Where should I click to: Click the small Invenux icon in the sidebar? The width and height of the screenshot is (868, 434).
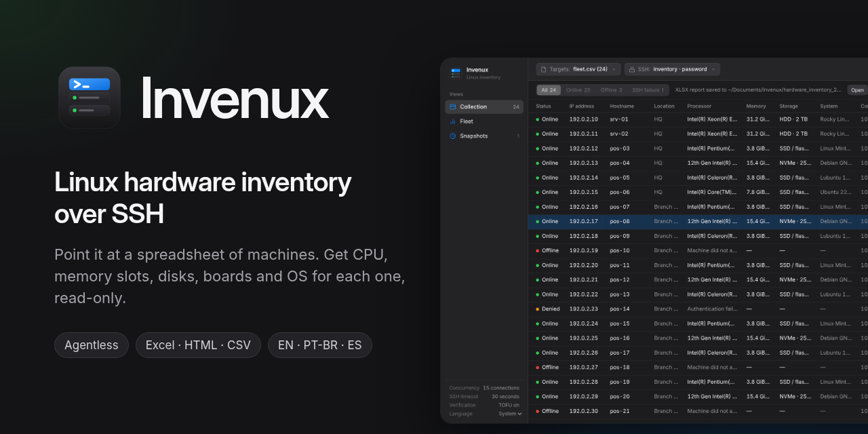(x=456, y=73)
